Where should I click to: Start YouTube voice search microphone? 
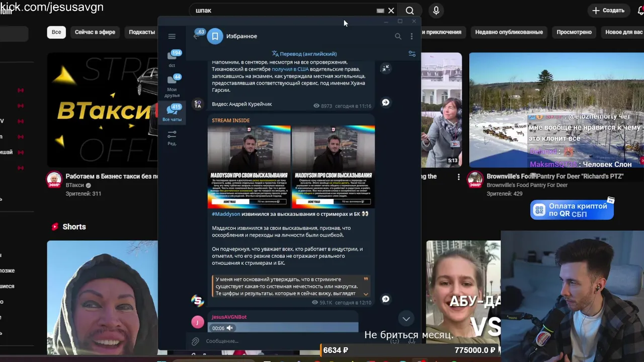[436, 11]
